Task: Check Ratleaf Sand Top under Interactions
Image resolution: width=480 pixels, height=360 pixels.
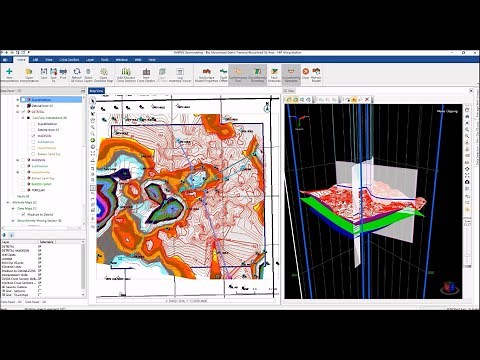Action: click(33, 154)
